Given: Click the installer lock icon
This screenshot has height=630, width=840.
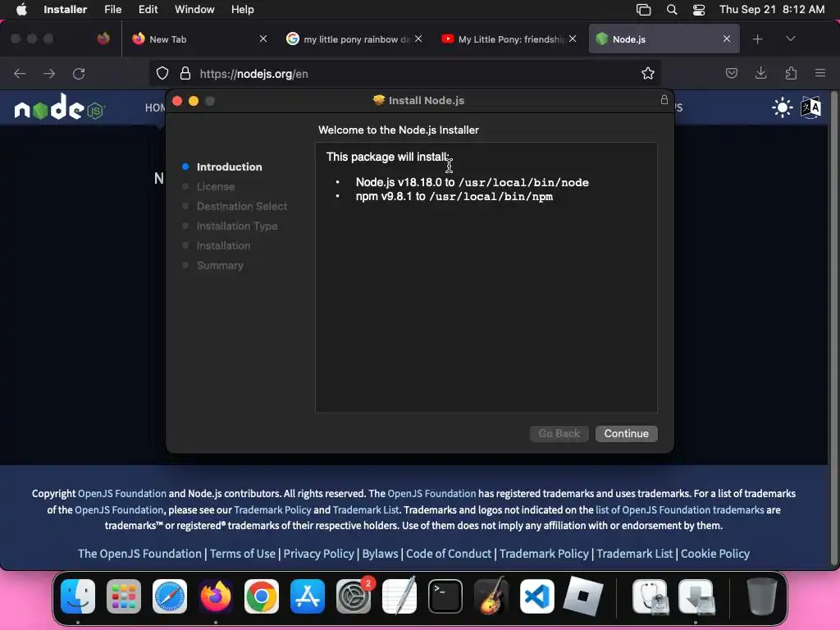Looking at the screenshot, I should [x=664, y=100].
